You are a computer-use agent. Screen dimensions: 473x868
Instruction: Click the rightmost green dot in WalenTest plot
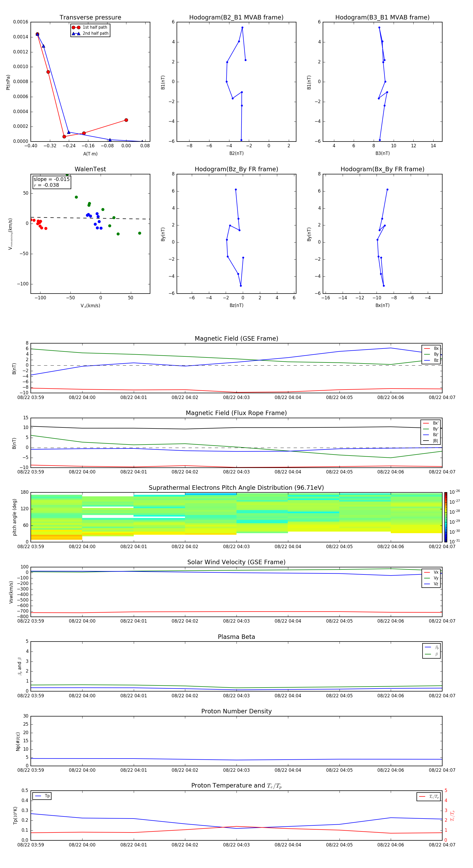139,233
